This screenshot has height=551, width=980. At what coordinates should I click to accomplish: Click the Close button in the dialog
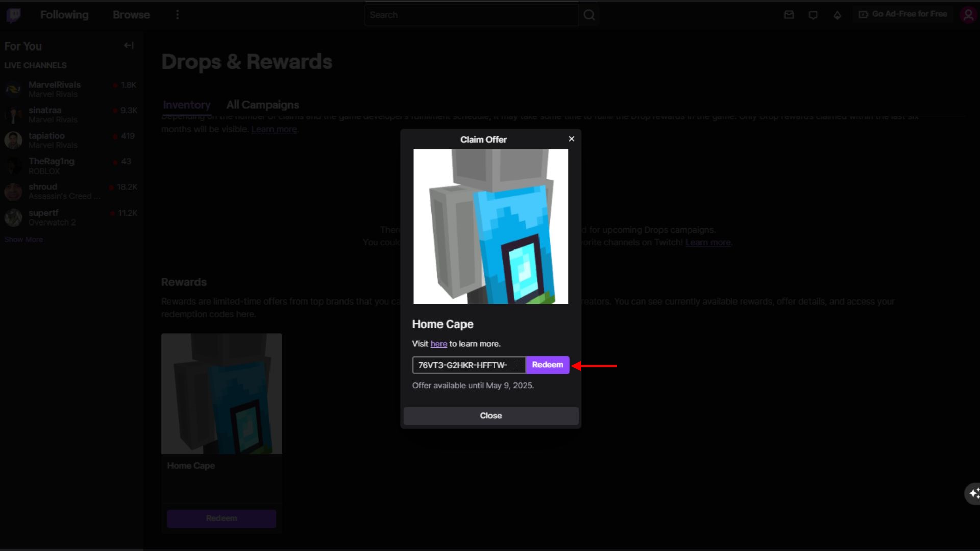click(491, 416)
